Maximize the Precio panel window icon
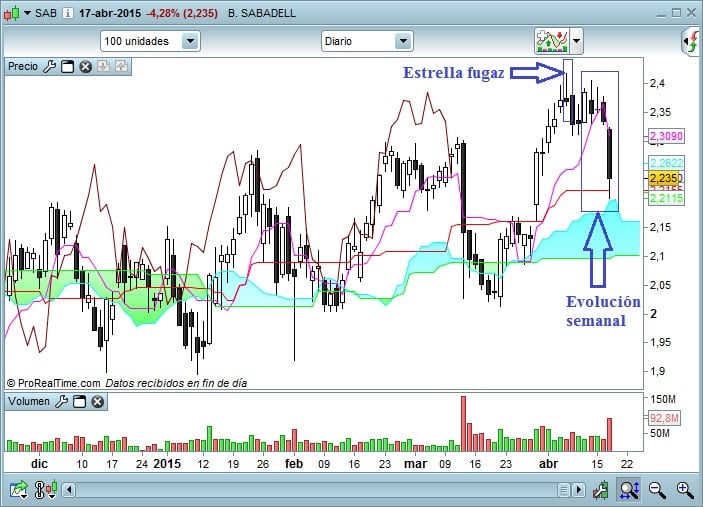 [x=68, y=67]
